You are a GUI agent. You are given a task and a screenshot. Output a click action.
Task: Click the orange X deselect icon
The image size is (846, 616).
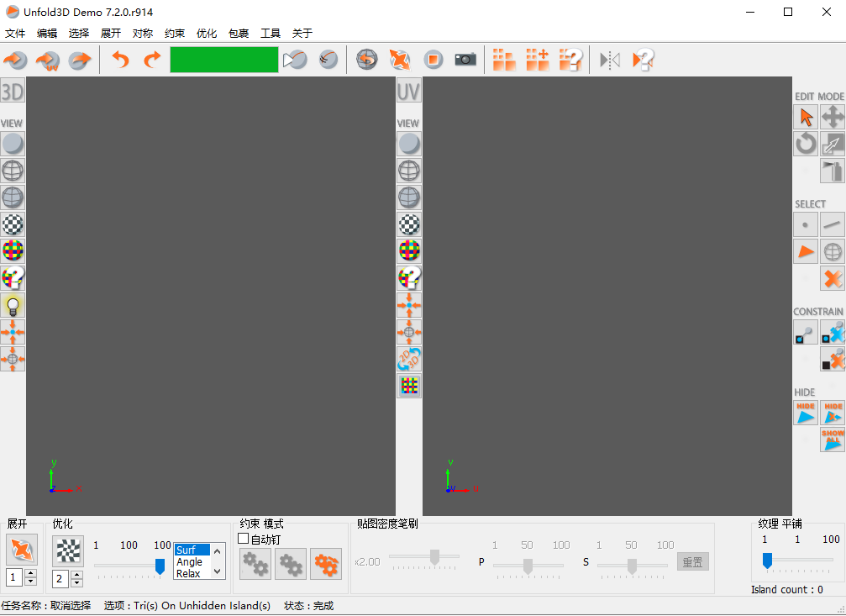833,278
